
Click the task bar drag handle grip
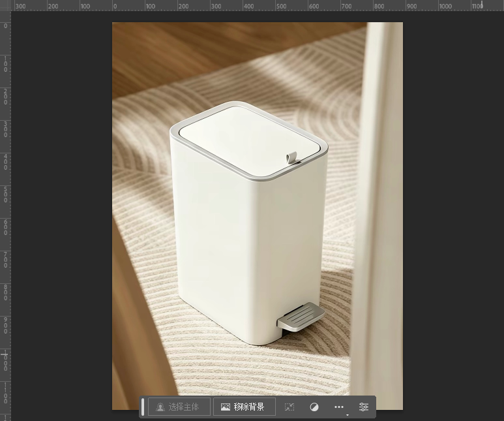coord(143,407)
